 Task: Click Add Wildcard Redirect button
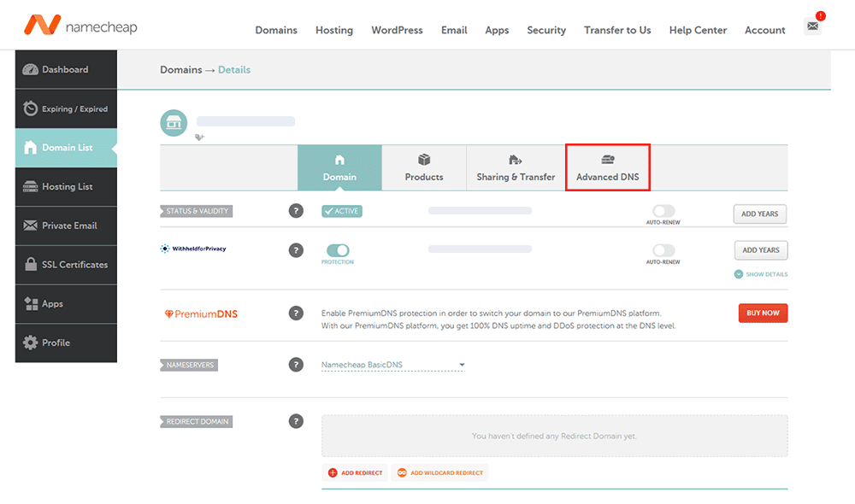point(440,473)
